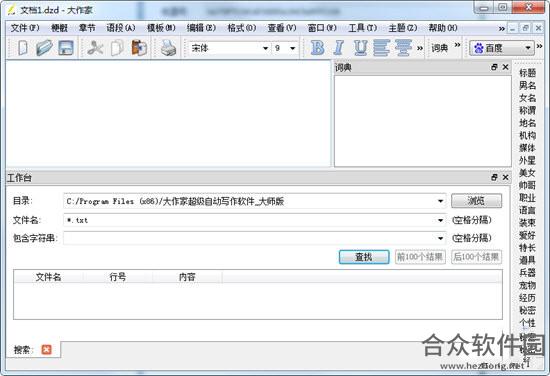Click the Paste clipboard icon
550x376 pixels.
(x=139, y=48)
